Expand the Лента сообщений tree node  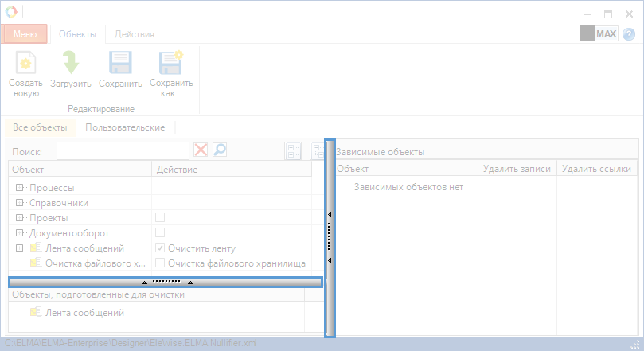tap(19, 248)
